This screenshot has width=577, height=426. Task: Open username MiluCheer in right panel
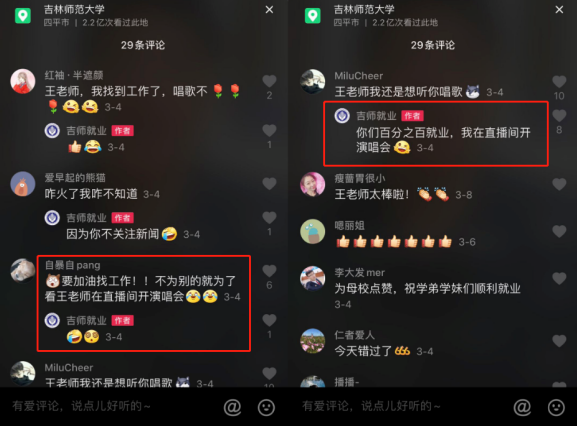point(358,76)
